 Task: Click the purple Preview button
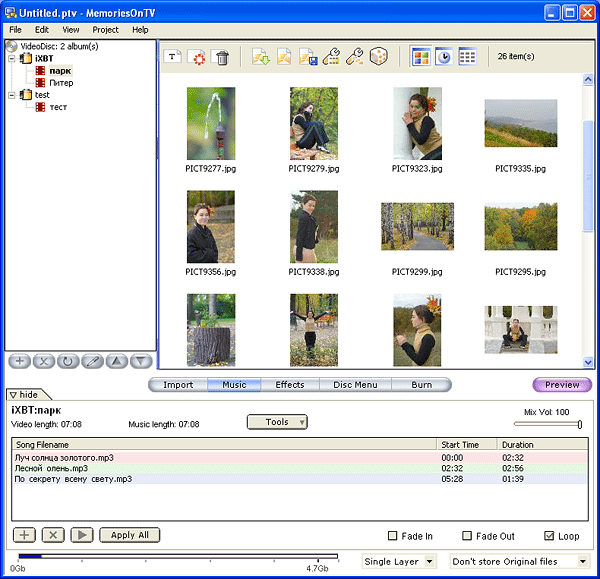tap(562, 385)
